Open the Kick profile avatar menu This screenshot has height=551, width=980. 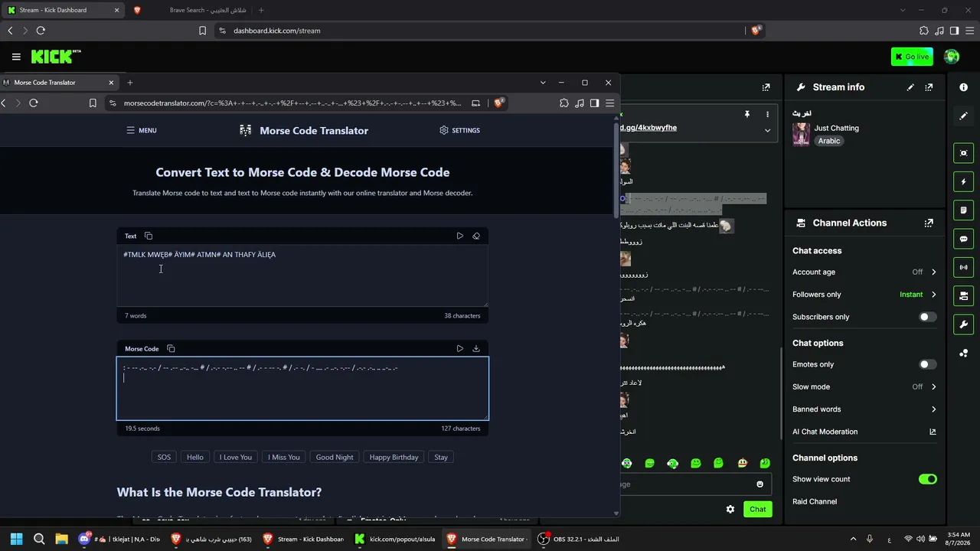pos(952,57)
